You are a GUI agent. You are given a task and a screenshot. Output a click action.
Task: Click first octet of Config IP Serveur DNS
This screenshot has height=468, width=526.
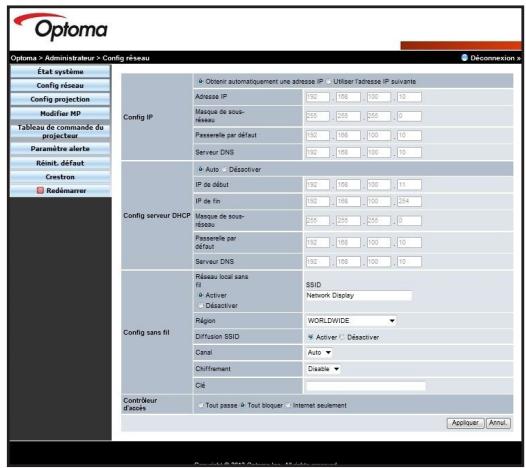(317, 153)
